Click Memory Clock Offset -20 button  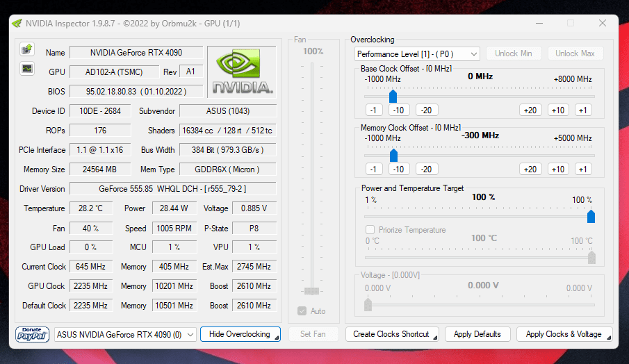(x=427, y=169)
